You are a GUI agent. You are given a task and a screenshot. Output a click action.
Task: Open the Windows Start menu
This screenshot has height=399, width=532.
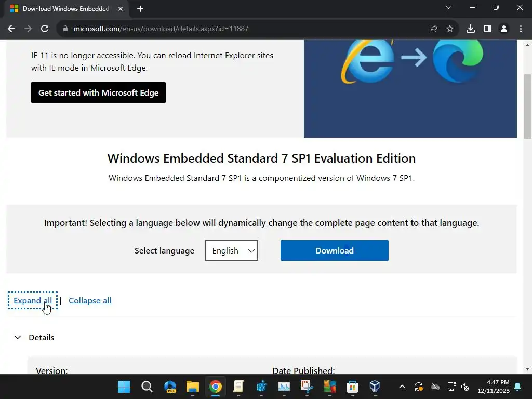coord(124,387)
